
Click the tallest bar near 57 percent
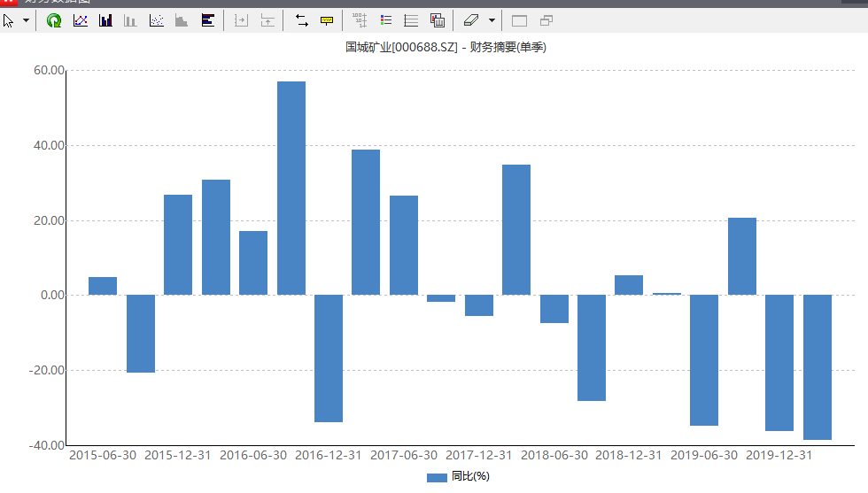click(291, 189)
